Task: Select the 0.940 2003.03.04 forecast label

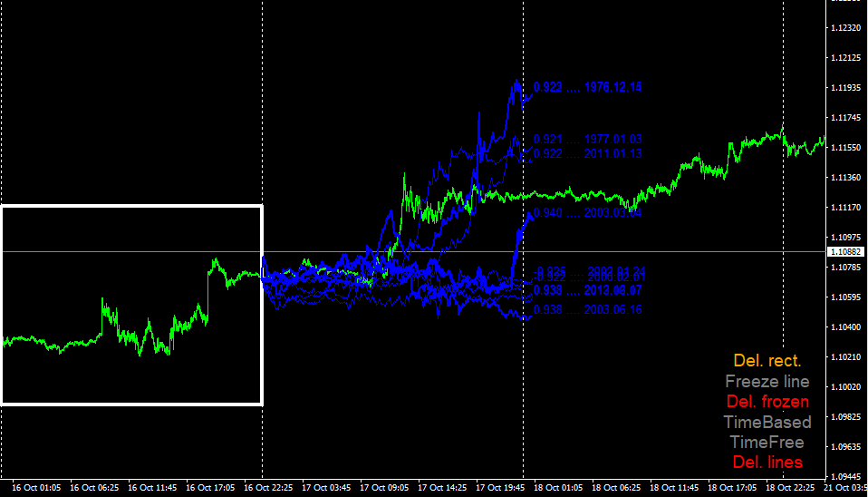Action: [x=587, y=213]
